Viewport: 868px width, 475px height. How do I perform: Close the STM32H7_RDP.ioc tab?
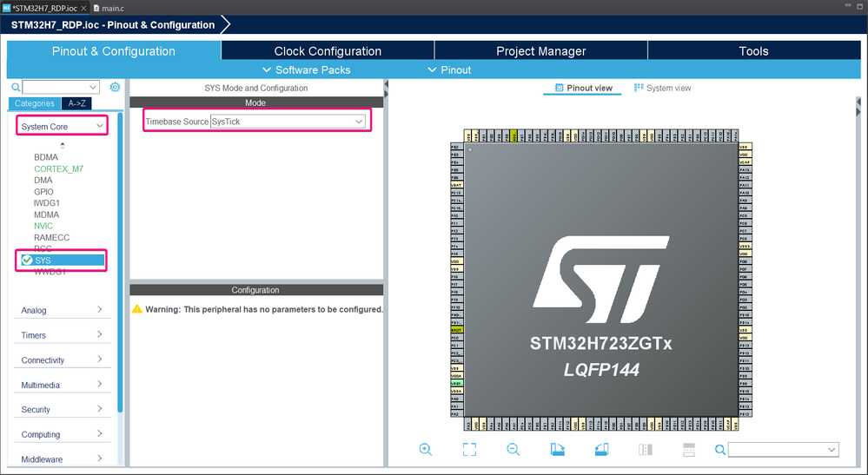(x=83, y=9)
